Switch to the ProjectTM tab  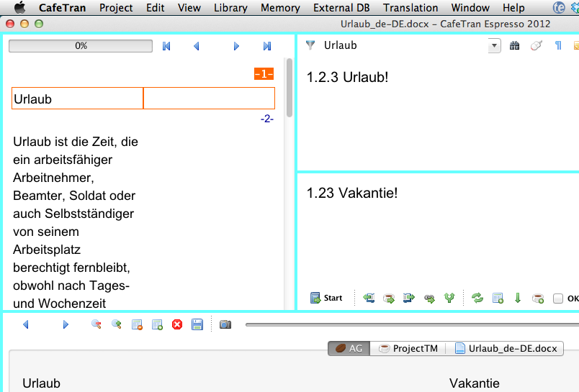tap(408, 349)
